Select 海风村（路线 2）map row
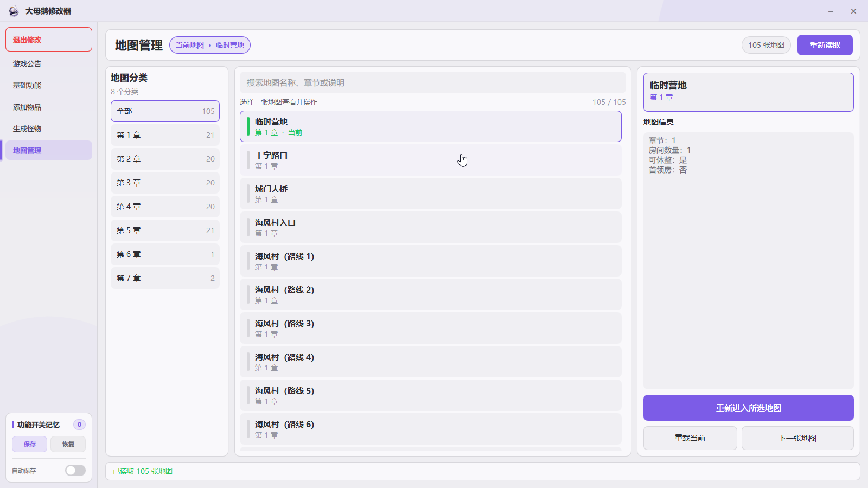Image resolution: width=868 pixels, height=488 pixels. pos(431,294)
